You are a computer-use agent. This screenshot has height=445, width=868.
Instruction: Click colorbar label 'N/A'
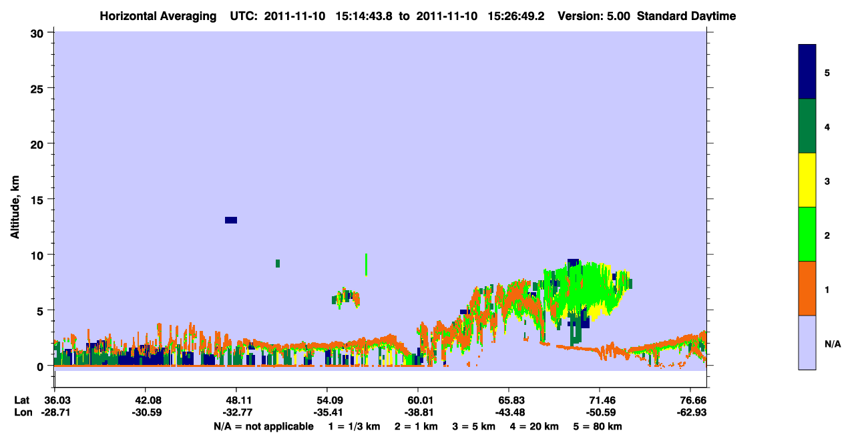click(x=832, y=344)
